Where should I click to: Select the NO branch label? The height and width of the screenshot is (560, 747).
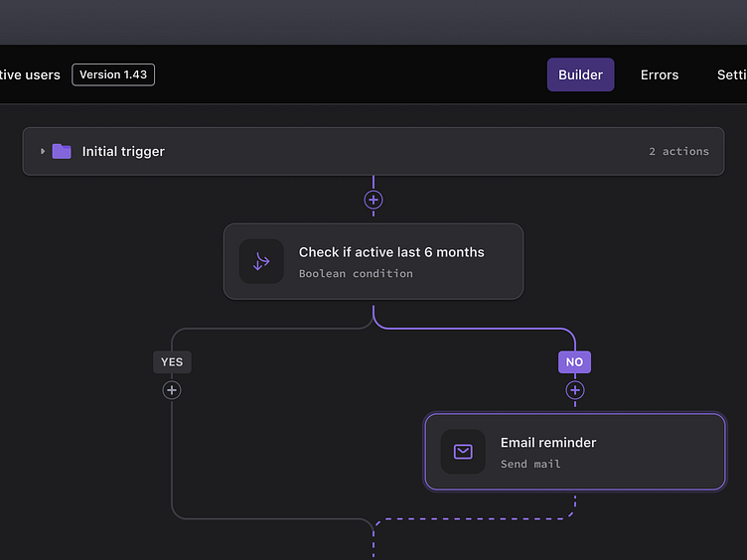point(574,362)
